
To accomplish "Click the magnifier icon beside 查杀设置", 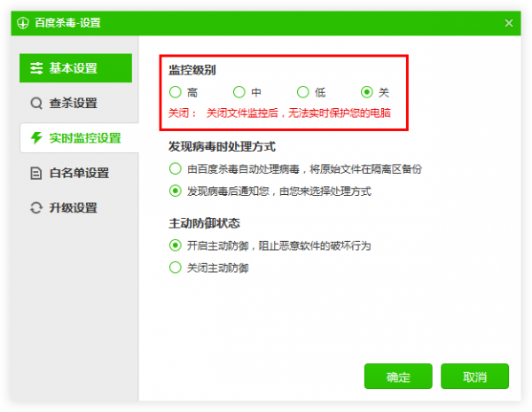I will point(36,103).
